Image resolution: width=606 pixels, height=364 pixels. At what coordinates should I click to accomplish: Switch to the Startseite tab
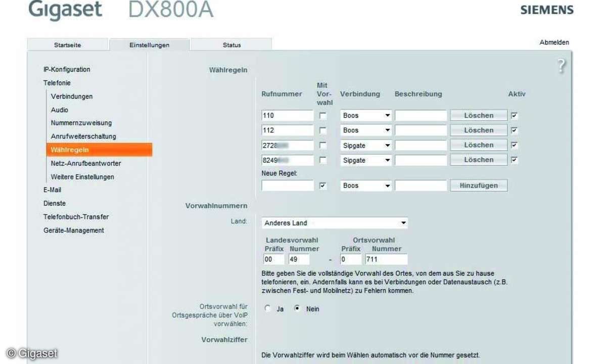pos(68,45)
